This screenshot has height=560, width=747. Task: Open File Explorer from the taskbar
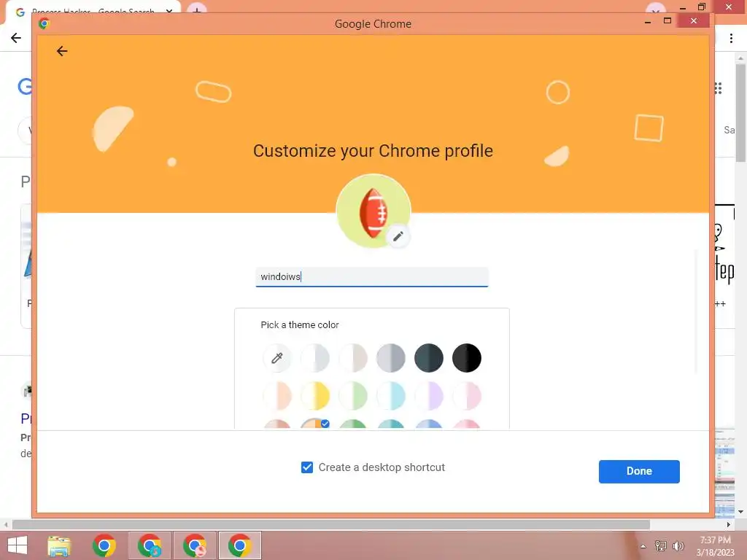59,545
